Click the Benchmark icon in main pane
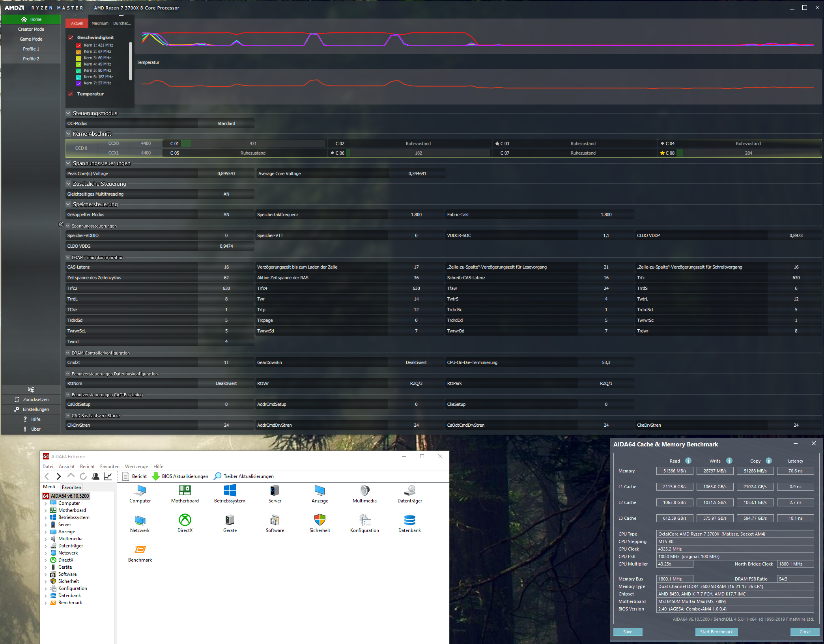Viewport: 824px width, 644px height. click(x=140, y=549)
